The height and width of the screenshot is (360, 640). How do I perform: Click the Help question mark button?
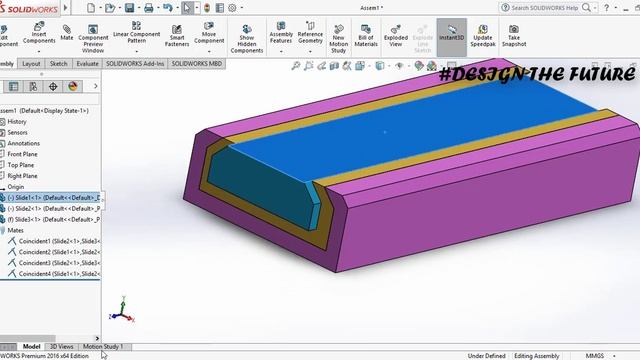click(x=607, y=8)
